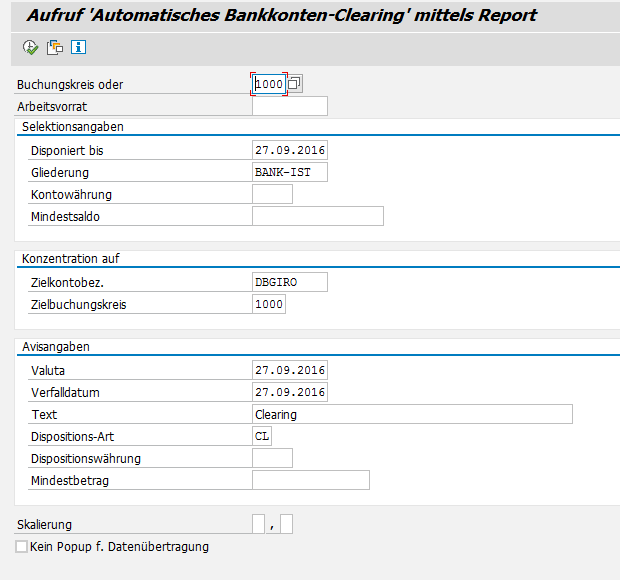Viewport: 620px width, 580px height.
Task: Select the Verfalldatum date field
Action: [289, 392]
